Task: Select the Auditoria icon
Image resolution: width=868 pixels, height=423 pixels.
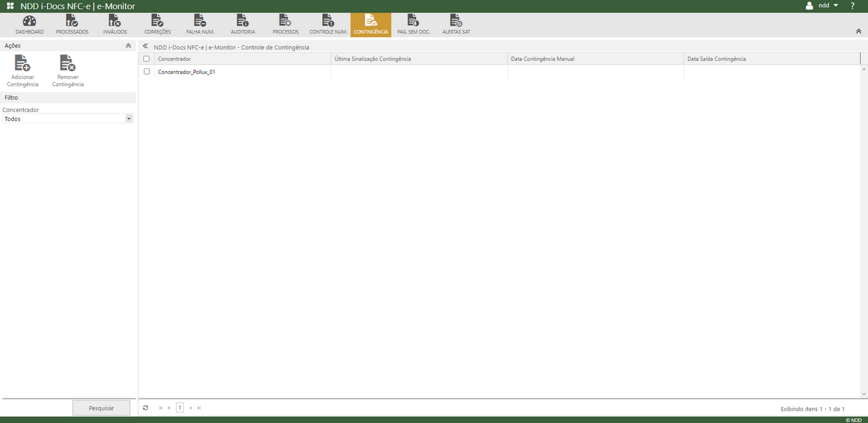Action: tap(242, 23)
